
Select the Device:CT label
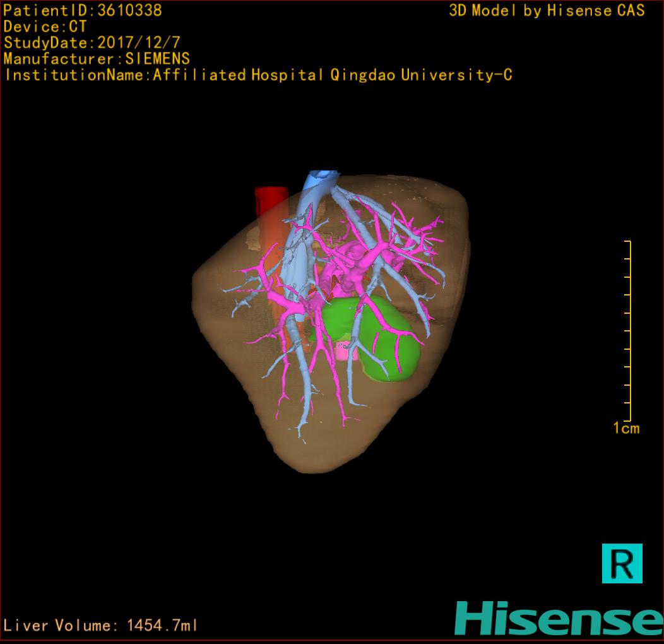(x=45, y=27)
